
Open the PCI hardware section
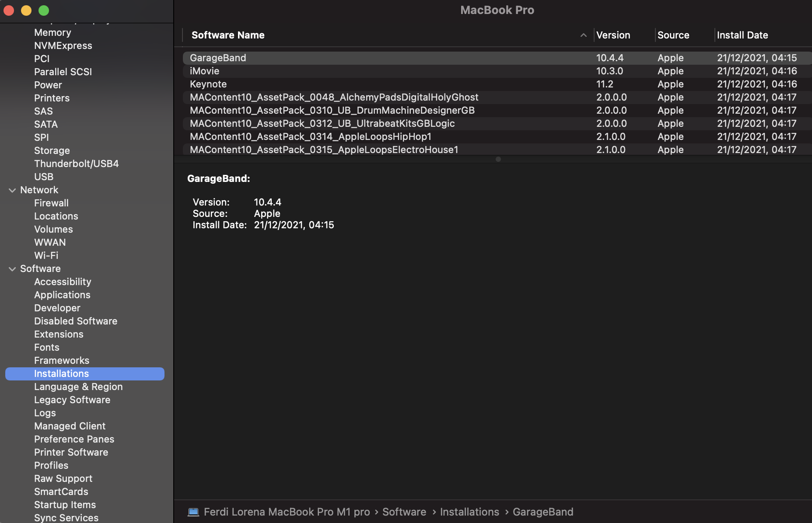[x=42, y=59]
